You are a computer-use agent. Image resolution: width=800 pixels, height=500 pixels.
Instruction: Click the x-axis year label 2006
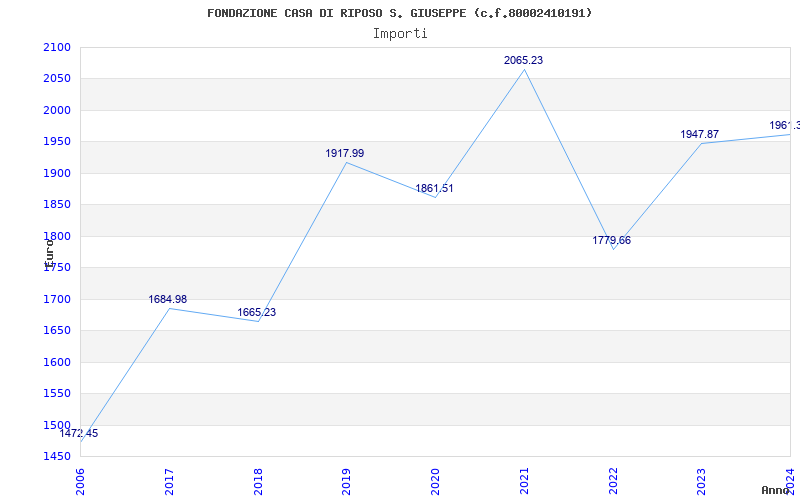81,481
